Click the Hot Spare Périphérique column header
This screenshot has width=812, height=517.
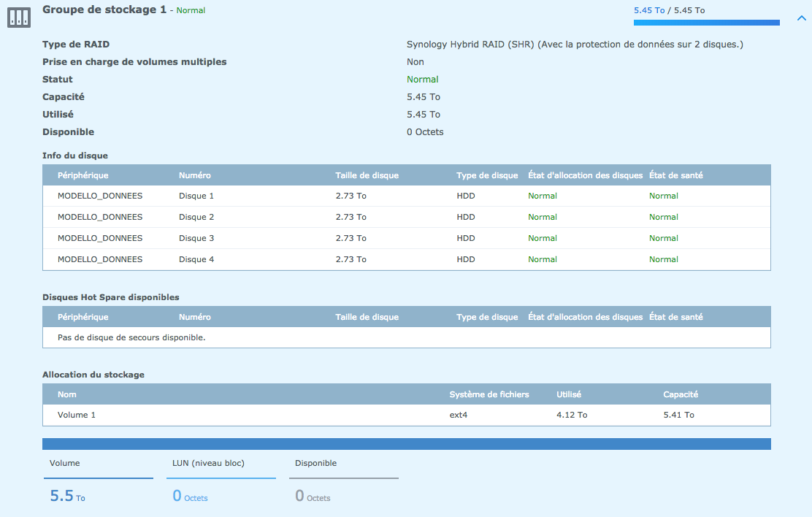[x=83, y=317]
